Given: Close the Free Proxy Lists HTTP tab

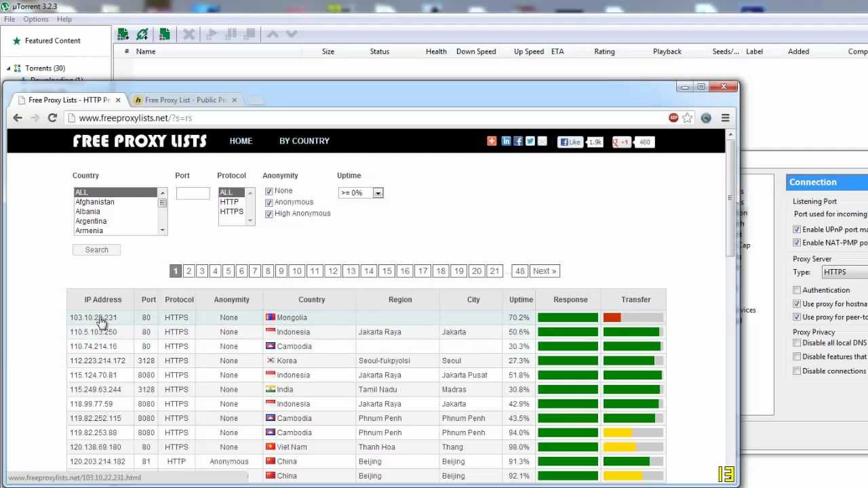Looking at the screenshot, I should coord(118,100).
